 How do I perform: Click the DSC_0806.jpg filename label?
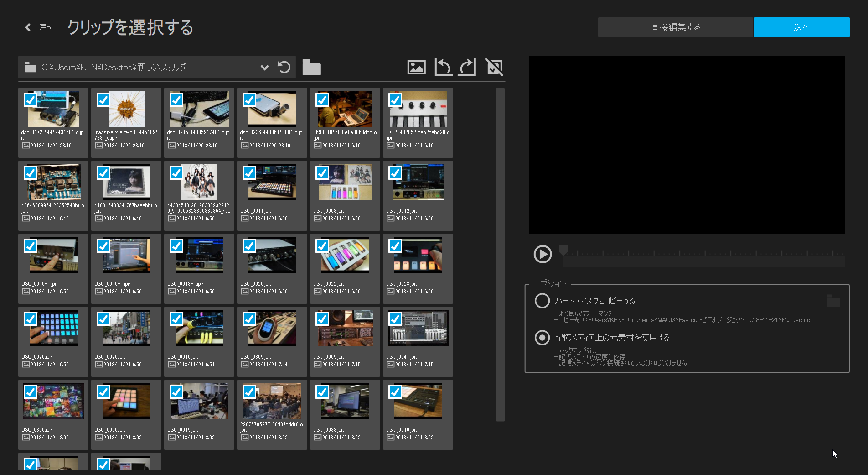[37, 430]
